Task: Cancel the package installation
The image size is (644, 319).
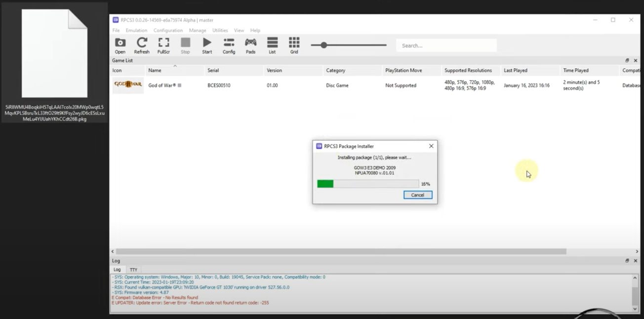Action: 417,195
